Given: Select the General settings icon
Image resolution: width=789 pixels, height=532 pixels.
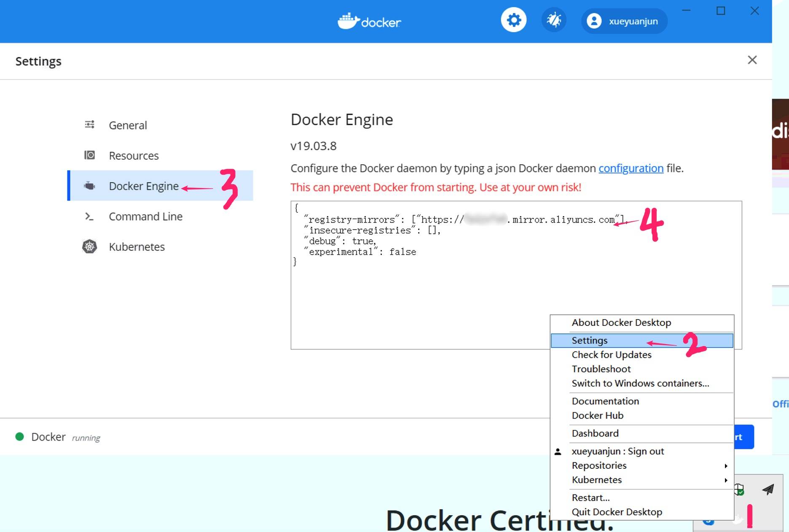Looking at the screenshot, I should (89, 124).
